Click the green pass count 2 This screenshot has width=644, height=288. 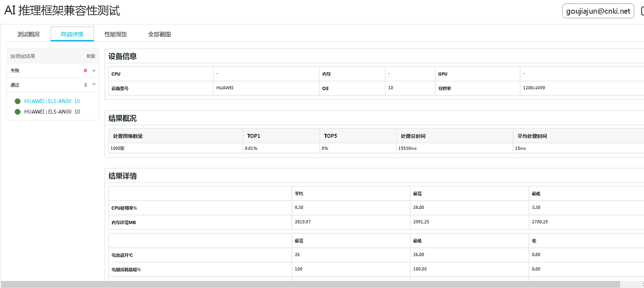point(85,84)
